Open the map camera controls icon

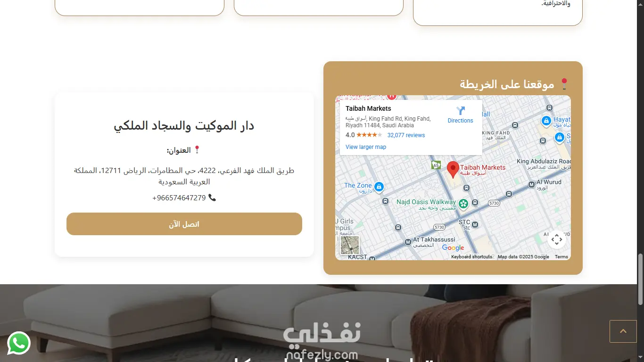click(x=557, y=239)
